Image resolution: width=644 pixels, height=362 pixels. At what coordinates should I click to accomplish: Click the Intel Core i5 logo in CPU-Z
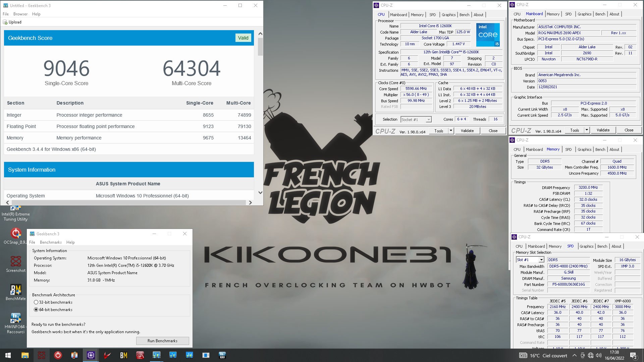pyautogui.click(x=488, y=35)
